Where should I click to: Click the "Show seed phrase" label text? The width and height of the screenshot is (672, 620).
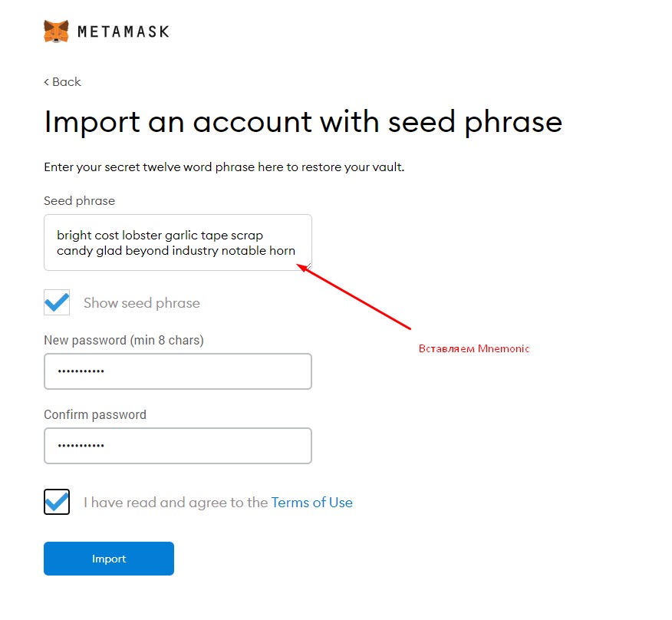click(x=141, y=303)
